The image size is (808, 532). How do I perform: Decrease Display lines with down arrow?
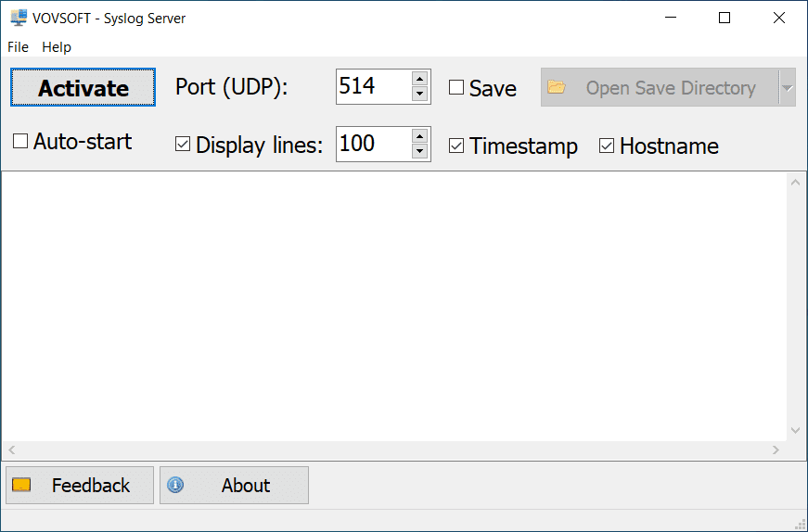[420, 151]
